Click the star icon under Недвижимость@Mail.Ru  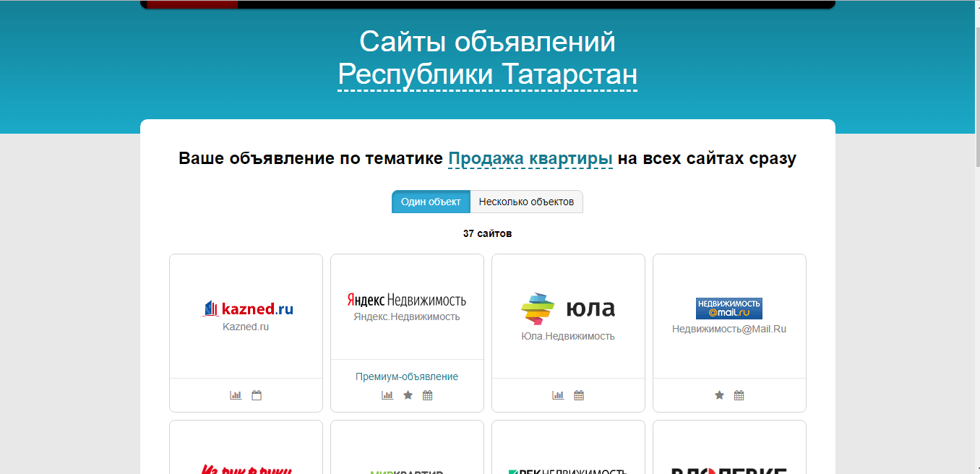pos(719,395)
